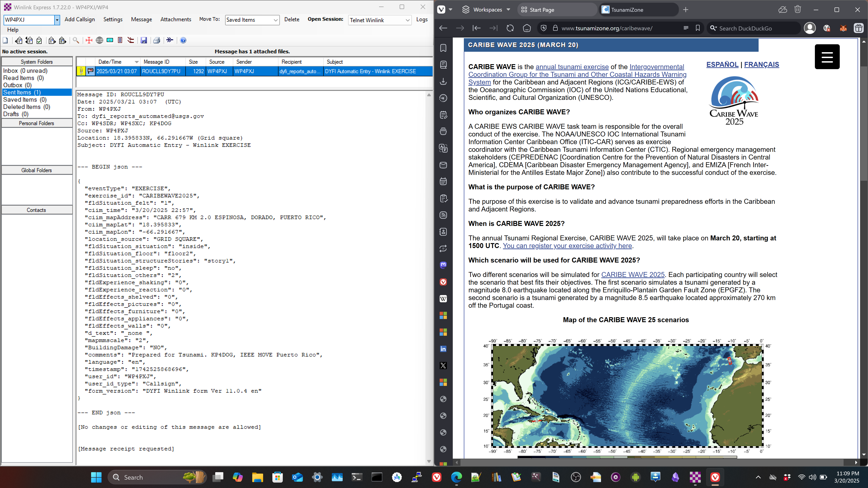868x488 pixels.
Task: Click the red crosshair GPS position icon
Action: (89, 40)
